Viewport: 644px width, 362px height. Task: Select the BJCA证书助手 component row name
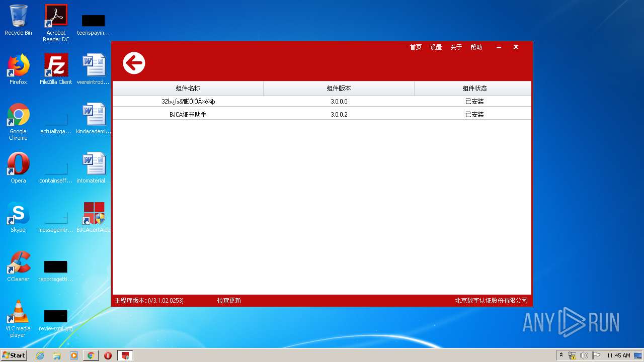tap(188, 115)
